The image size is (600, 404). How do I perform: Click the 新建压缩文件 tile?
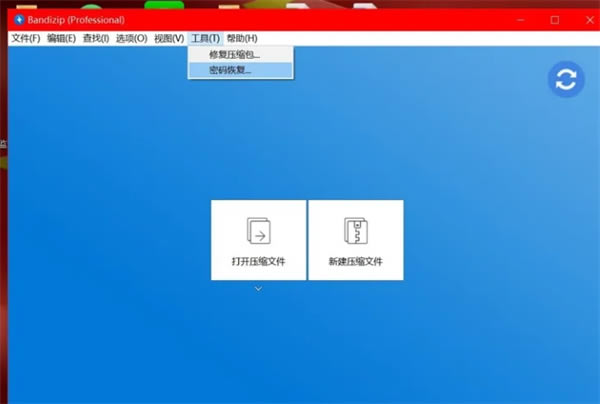[356, 240]
